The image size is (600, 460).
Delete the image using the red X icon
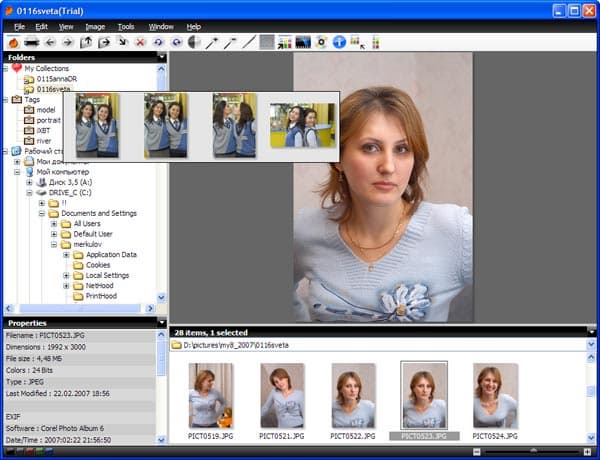(140, 42)
